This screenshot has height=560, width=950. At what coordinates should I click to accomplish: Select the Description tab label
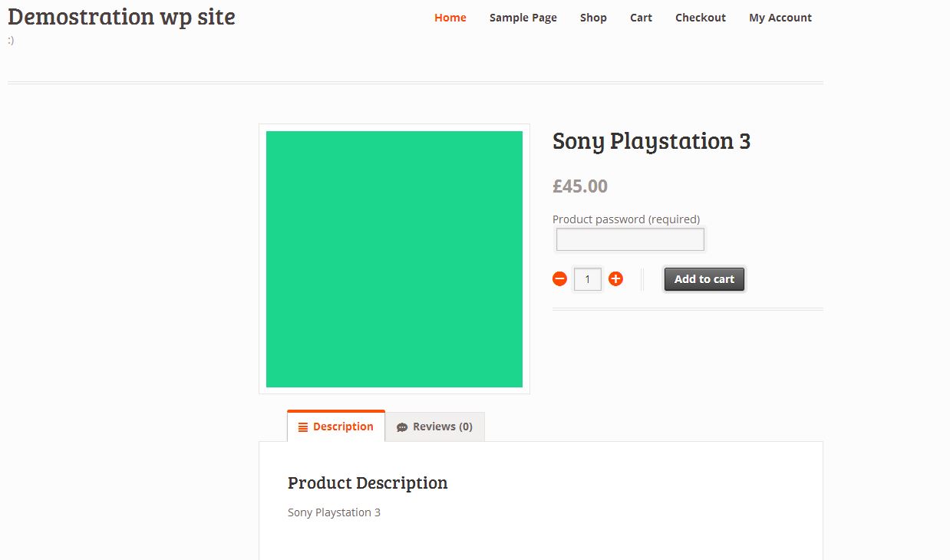tap(343, 427)
